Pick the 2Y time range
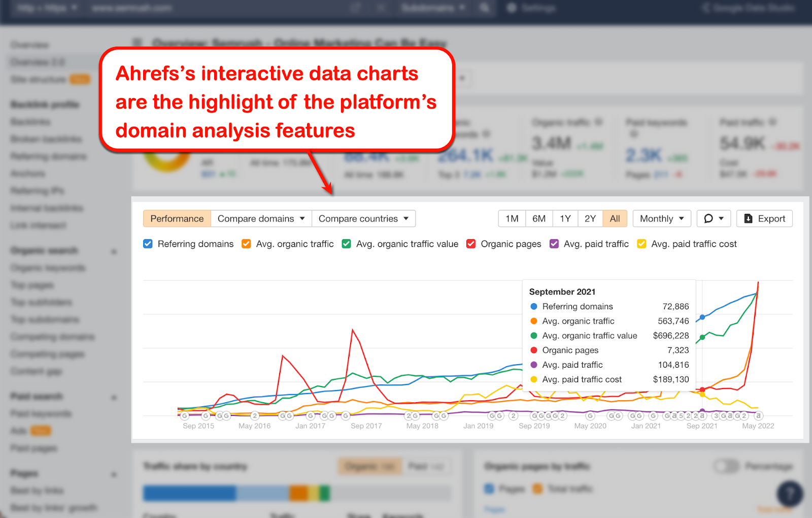The image size is (812, 518). 590,218
